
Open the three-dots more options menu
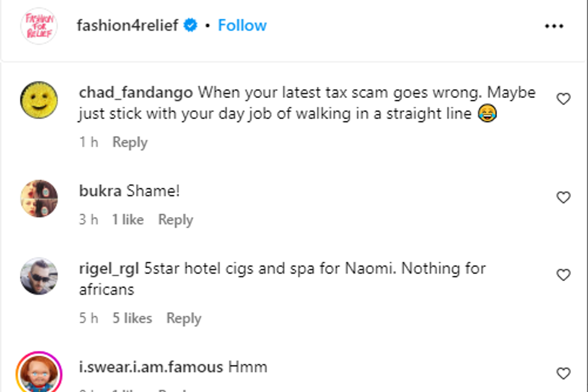pos(554,26)
